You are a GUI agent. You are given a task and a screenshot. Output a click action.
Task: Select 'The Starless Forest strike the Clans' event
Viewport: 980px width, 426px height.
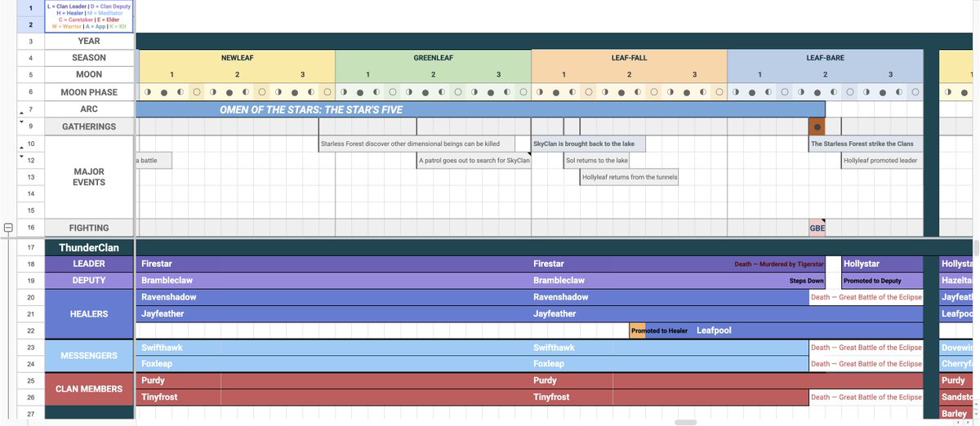(x=866, y=144)
